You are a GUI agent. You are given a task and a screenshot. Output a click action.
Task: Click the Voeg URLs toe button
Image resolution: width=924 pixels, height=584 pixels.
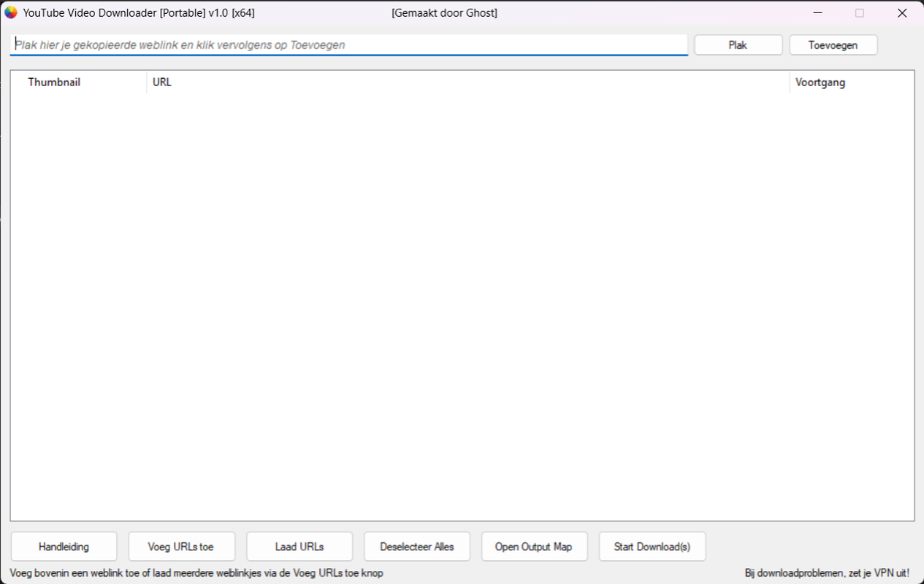pyautogui.click(x=181, y=546)
